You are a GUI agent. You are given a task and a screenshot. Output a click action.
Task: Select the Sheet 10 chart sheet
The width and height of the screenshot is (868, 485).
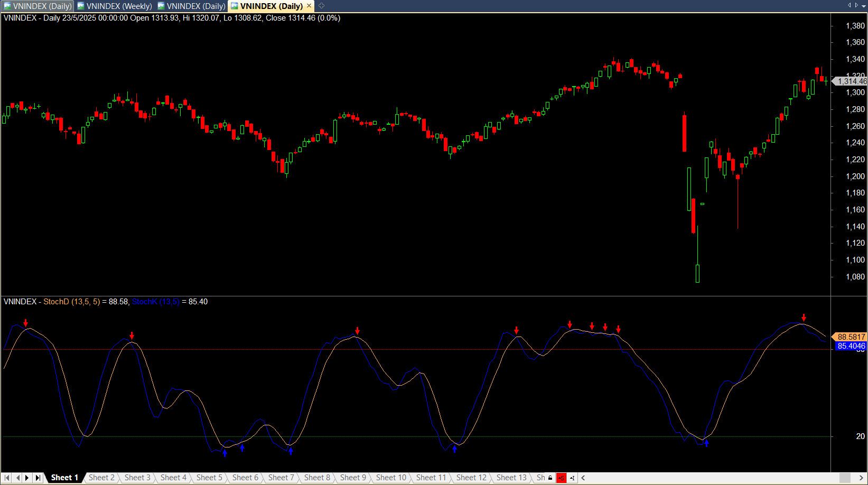click(391, 478)
